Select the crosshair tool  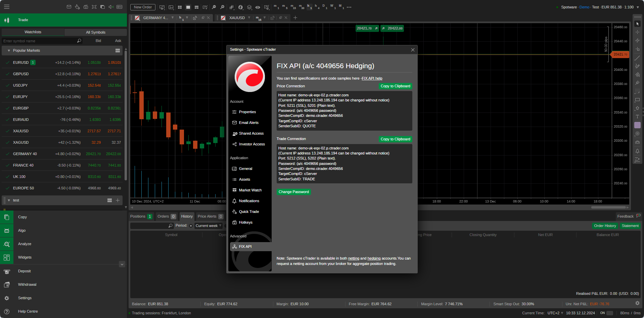[x=637, y=32]
